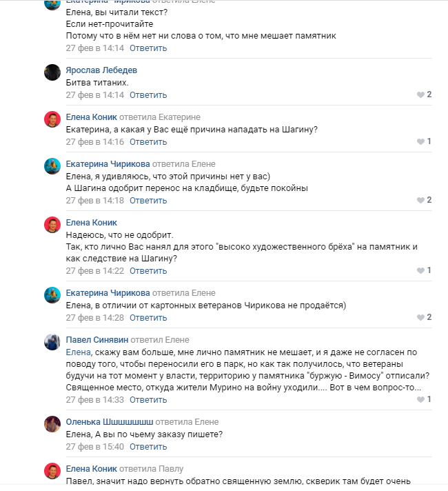This screenshot has width=448, height=491.
Task: Click Ответить under the 14:16 comment
Action: pos(148,141)
